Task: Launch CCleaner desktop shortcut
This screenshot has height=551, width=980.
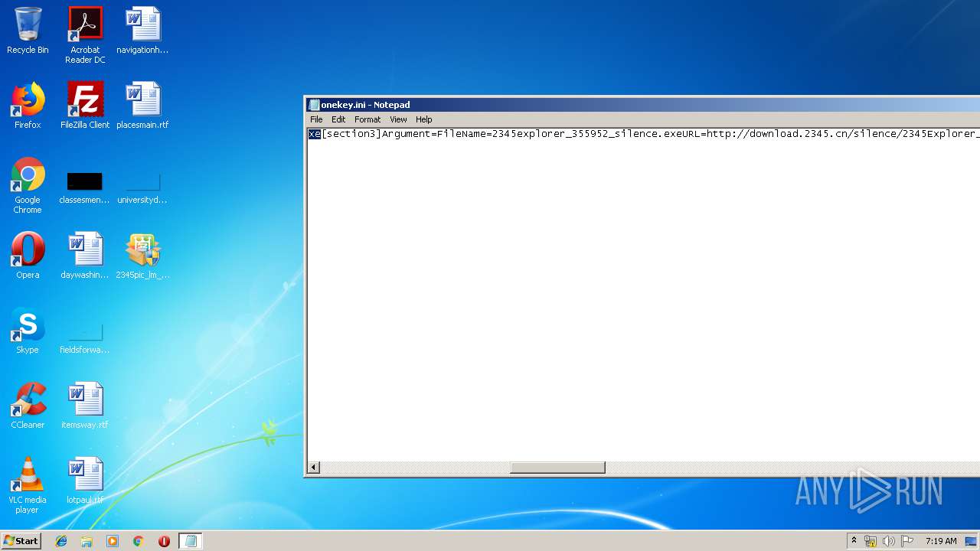Action: (28, 406)
